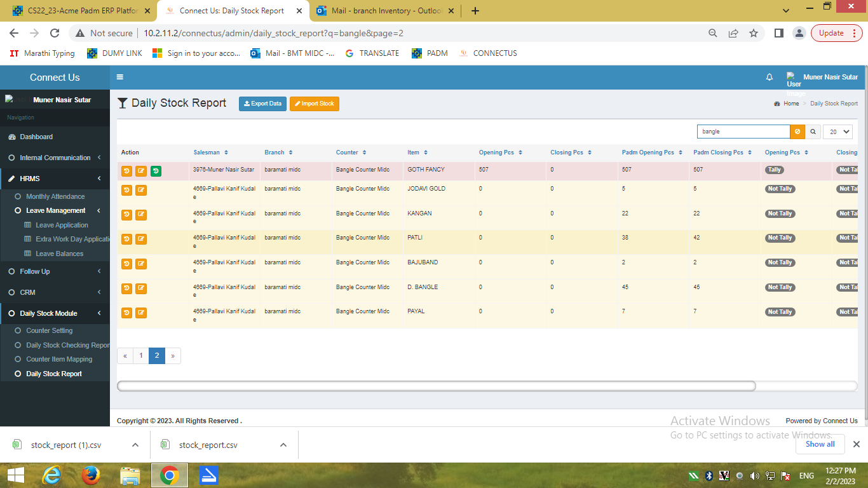Collapse HRMS sidebar menu
The width and height of the screenshot is (868, 488).
(x=55, y=179)
